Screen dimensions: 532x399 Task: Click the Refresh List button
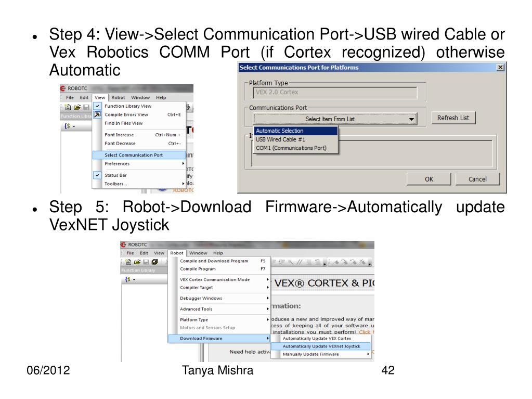[453, 118]
